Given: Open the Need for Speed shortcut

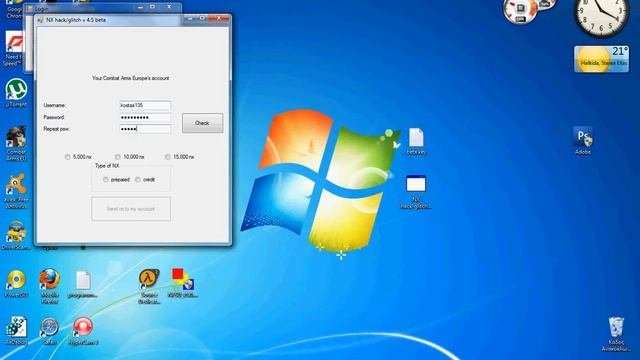Looking at the screenshot, I should tap(13, 49).
